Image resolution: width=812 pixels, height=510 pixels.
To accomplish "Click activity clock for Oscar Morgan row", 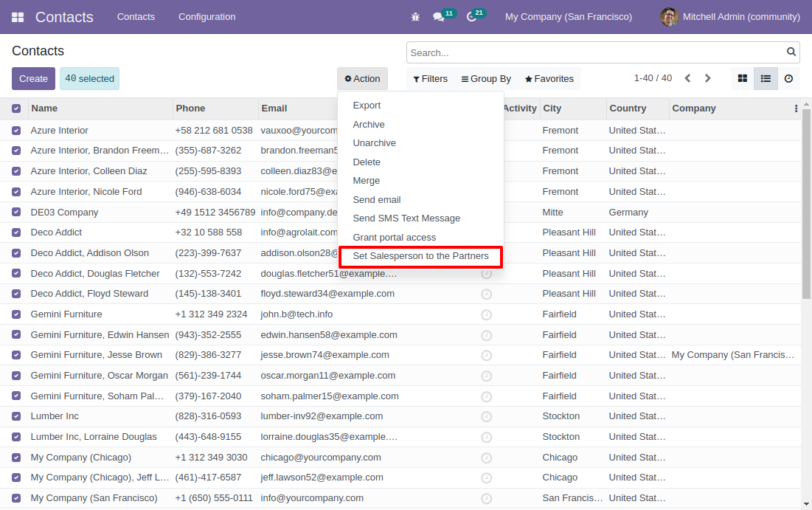I will (x=486, y=376).
